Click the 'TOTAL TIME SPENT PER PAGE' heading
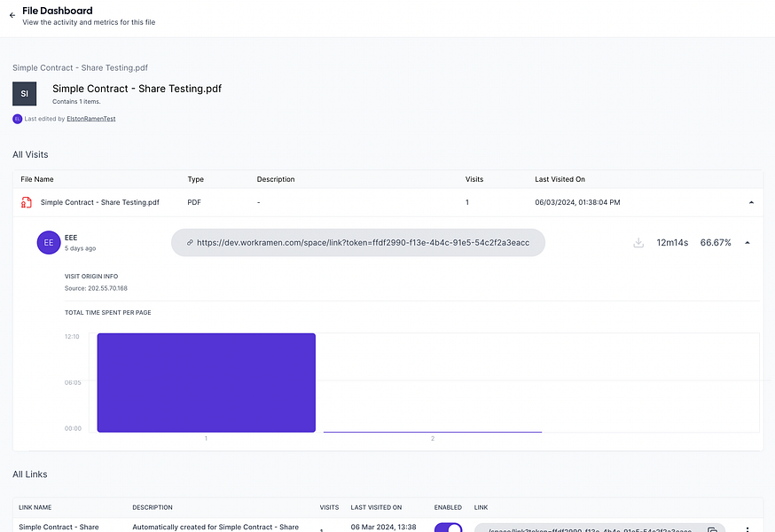775x532 pixels. [108, 312]
